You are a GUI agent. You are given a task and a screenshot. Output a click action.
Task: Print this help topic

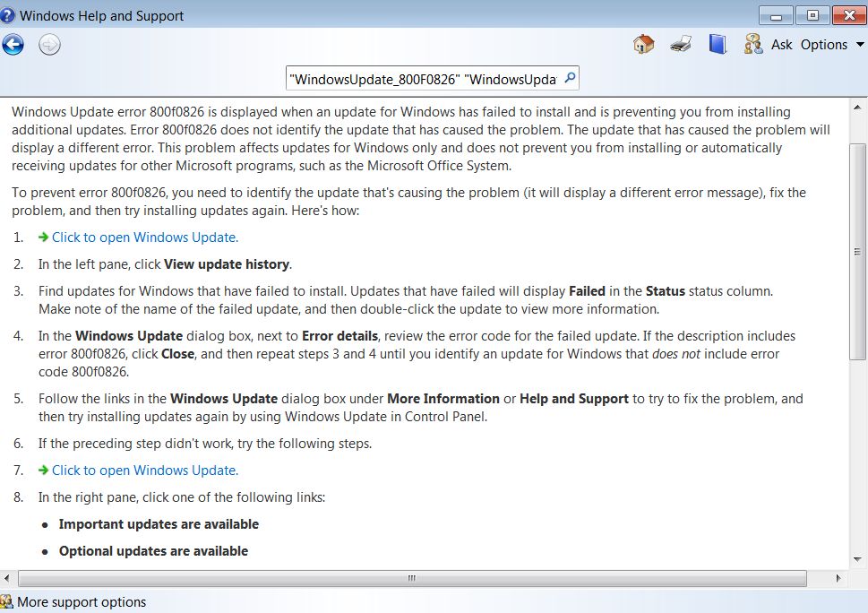pos(681,44)
